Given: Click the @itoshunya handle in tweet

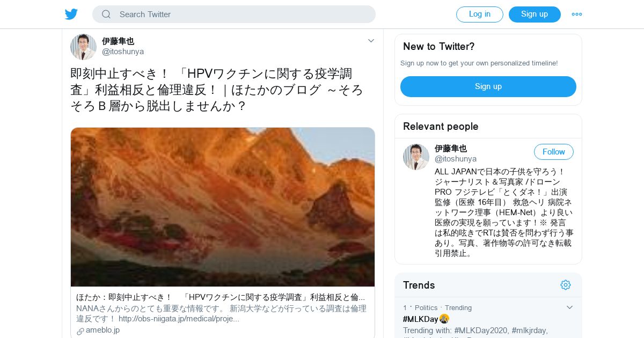Looking at the screenshot, I should pyautogui.click(x=123, y=52).
